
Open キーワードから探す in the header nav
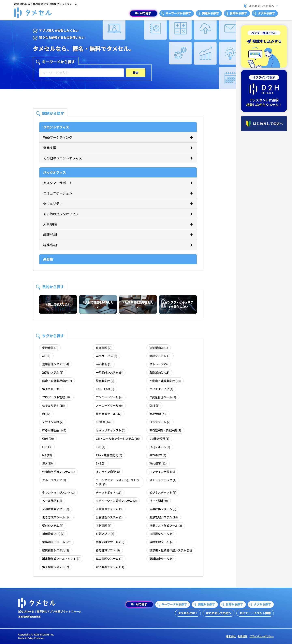(x=176, y=14)
